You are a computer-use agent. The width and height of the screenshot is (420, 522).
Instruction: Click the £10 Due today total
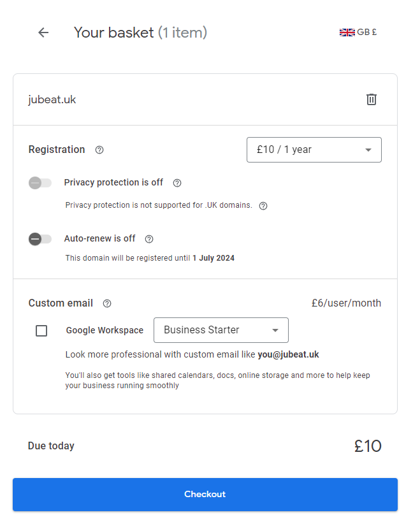[368, 446]
